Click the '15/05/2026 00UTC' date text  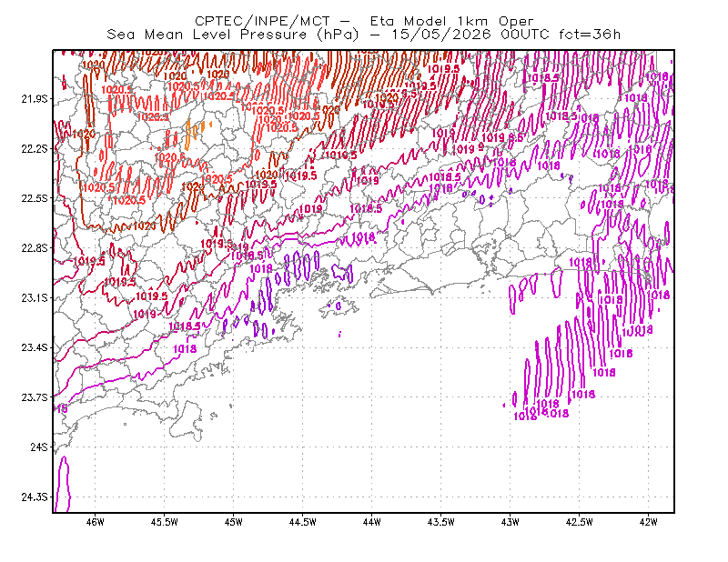(470, 35)
